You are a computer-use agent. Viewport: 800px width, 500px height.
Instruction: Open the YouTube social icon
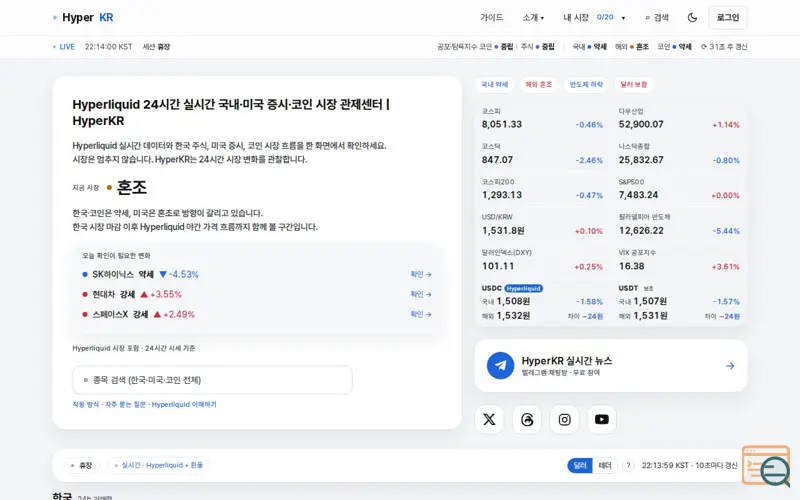pyautogui.click(x=602, y=419)
